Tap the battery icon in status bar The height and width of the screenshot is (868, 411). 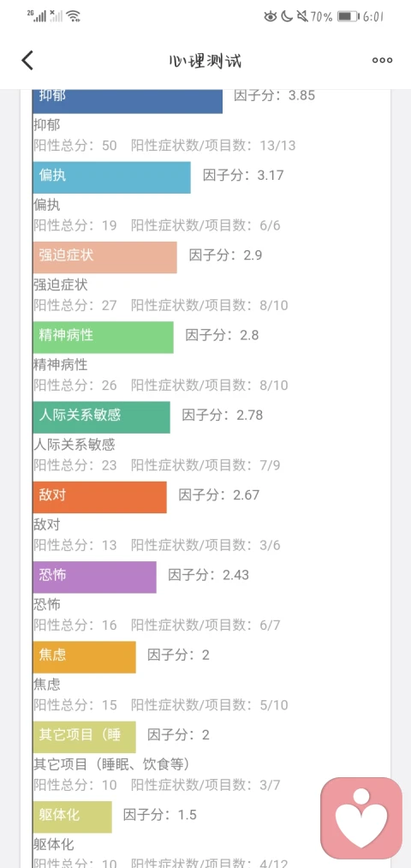coord(348,16)
